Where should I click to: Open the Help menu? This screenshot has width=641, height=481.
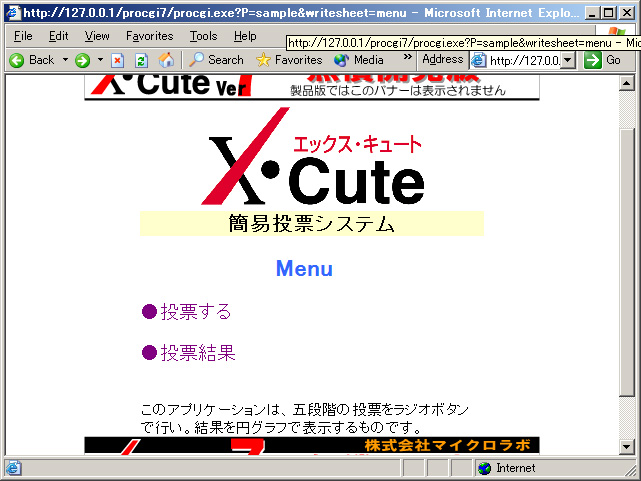245,36
